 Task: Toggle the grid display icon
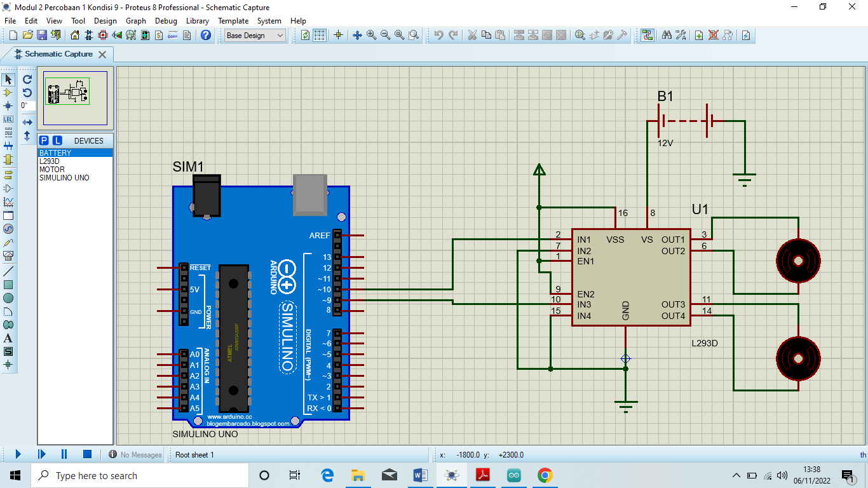point(320,36)
